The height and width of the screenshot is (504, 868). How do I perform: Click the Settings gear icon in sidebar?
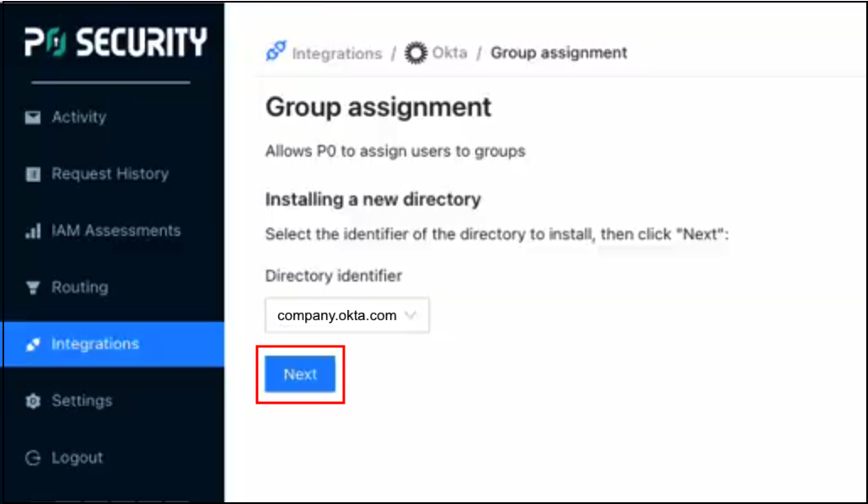(x=33, y=401)
